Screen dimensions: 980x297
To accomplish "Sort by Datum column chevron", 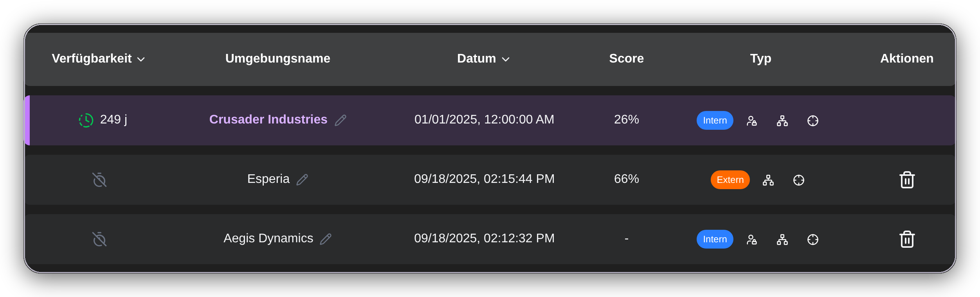I will (x=506, y=59).
